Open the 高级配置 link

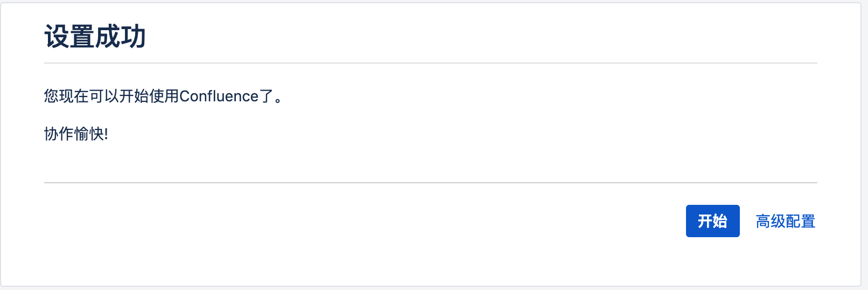click(785, 222)
